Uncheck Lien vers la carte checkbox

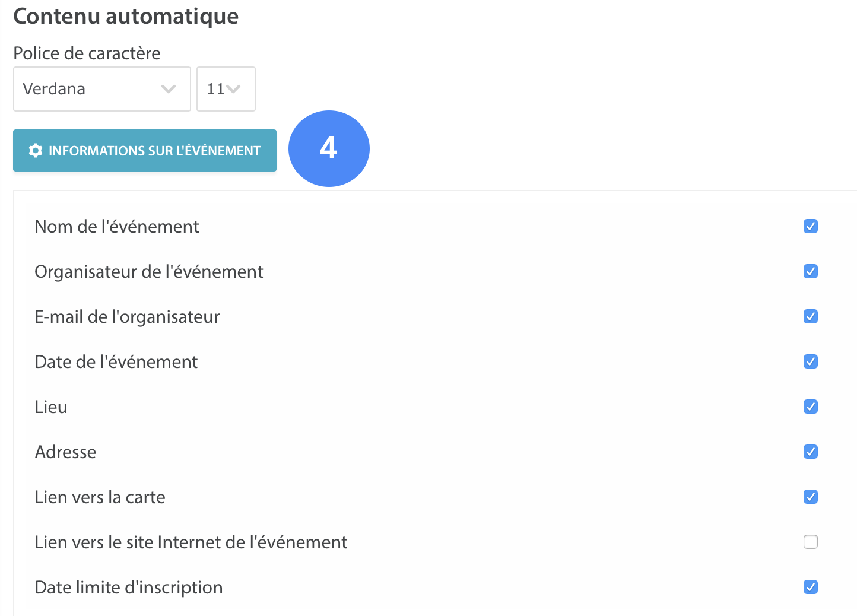tap(811, 497)
